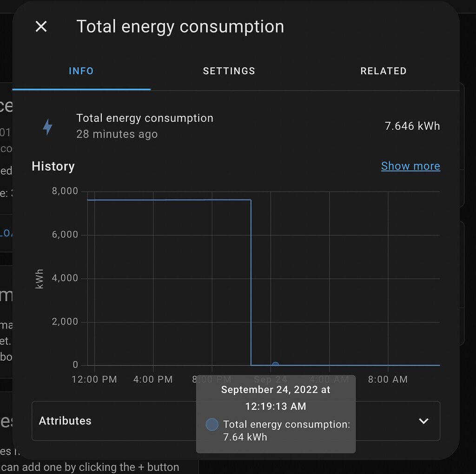Click 'Total energy consumption' entity name
This screenshot has height=474, width=476.
point(145,118)
